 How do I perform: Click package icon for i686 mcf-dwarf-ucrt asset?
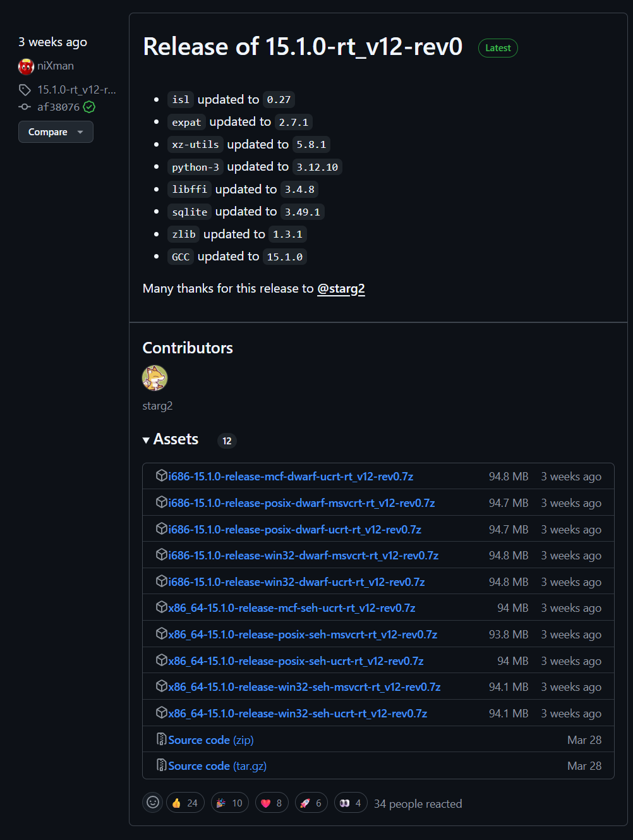coord(162,475)
